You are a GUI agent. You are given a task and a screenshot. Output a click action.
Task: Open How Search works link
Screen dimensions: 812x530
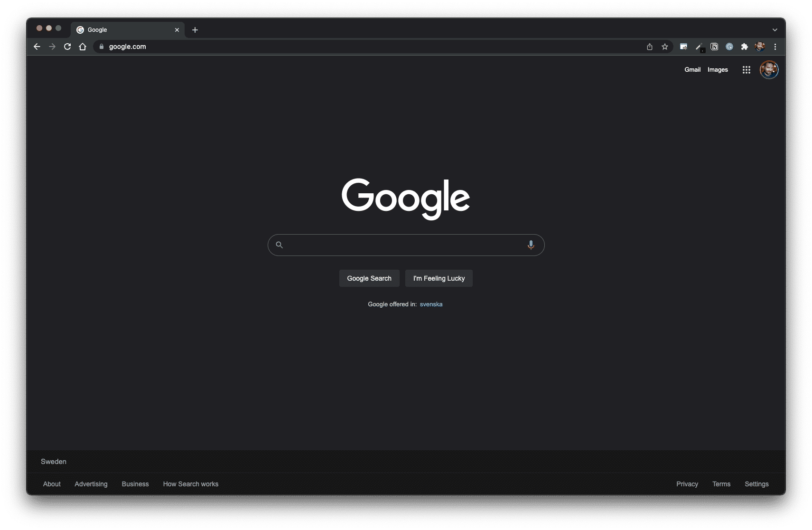click(x=191, y=484)
